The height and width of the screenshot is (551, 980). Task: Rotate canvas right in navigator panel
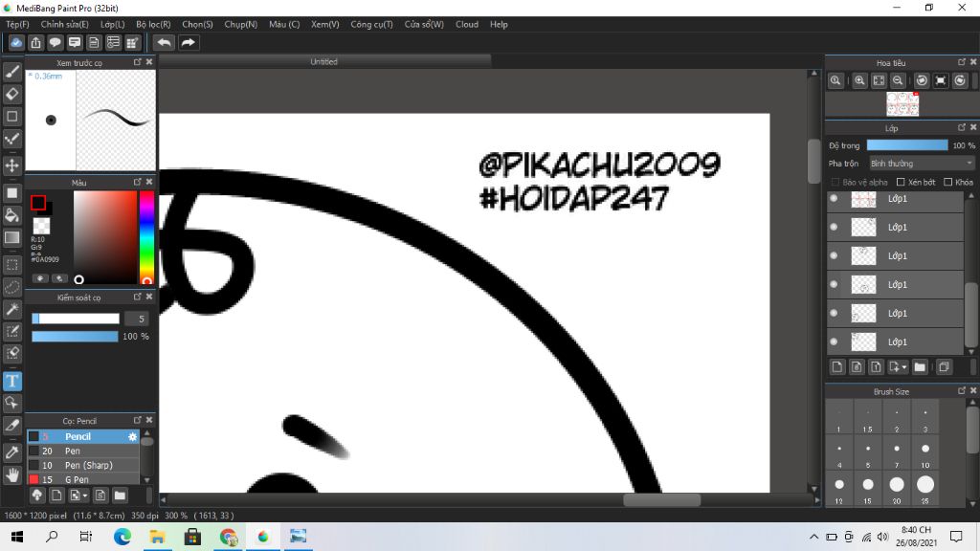pyautogui.click(x=960, y=80)
